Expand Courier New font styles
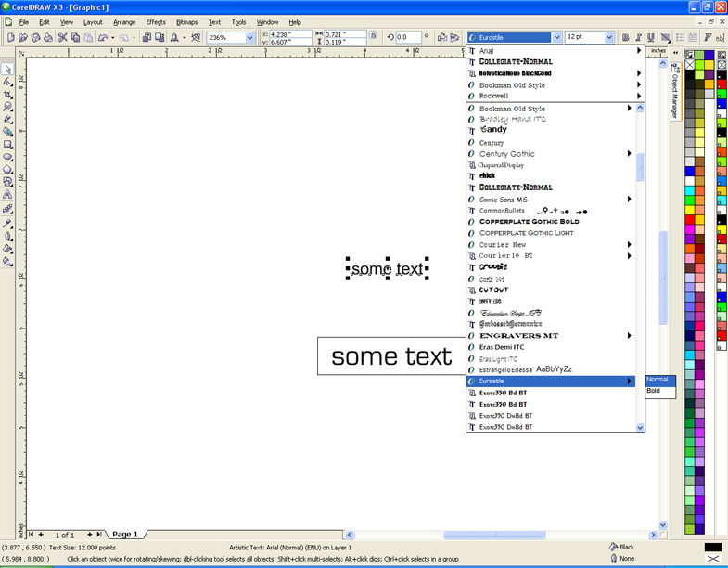The width and height of the screenshot is (728, 568). pos(630,244)
